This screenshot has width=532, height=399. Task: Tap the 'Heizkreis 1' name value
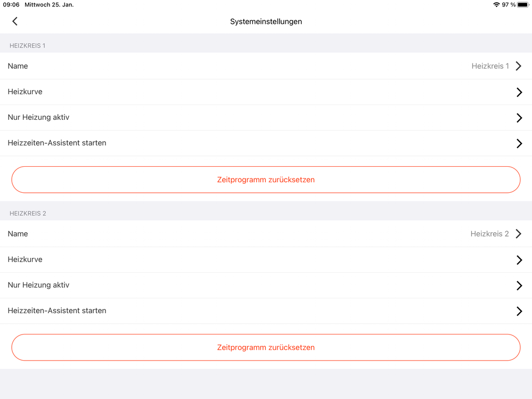(490, 67)
